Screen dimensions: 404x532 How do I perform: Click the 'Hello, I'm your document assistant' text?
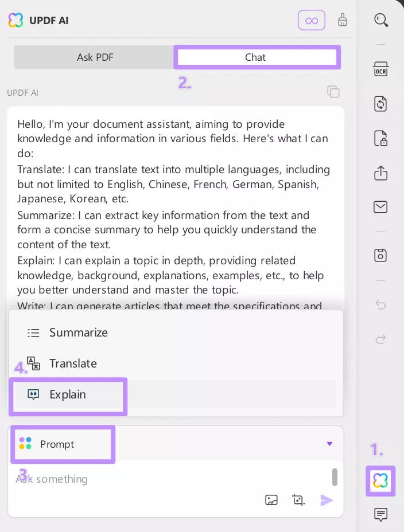(x=173, y=138)
